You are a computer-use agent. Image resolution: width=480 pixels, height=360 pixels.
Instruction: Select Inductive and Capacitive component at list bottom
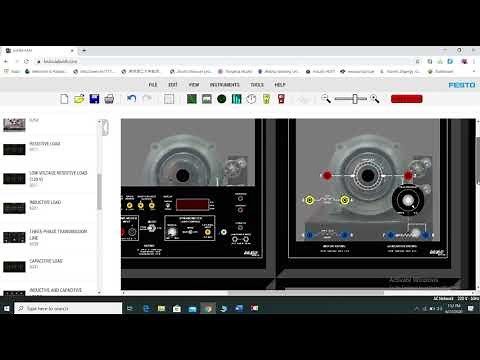(43, 292)
